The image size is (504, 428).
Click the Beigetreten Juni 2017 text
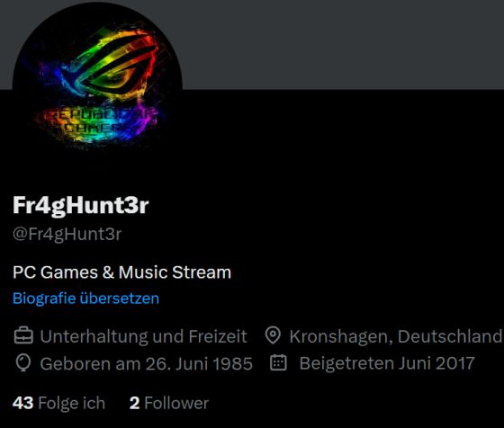point(387,363)
